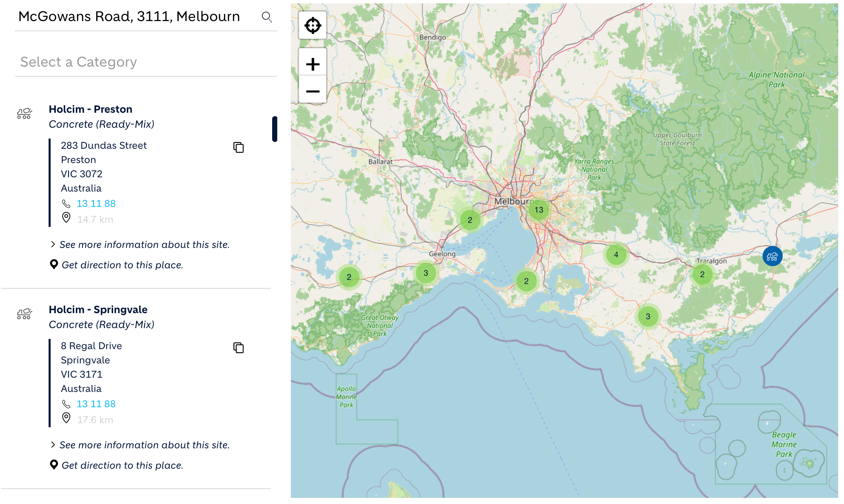This screenshot has height=504, width=844.
Task: Click the pin icon by Springvale's Get direction link
Action: tap(54, 465)
